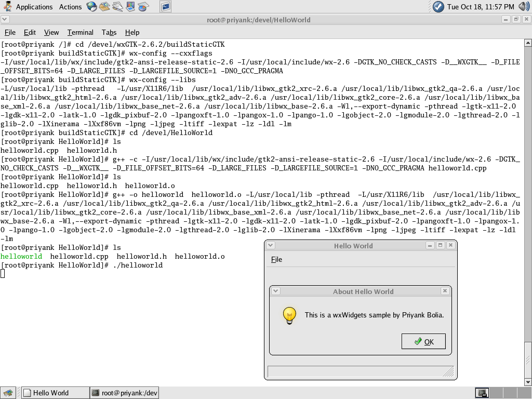Open the terminal Tabs menu
The height and width of the screenshot is (399, 532).
pyautogui.click(x=109, y=32)
